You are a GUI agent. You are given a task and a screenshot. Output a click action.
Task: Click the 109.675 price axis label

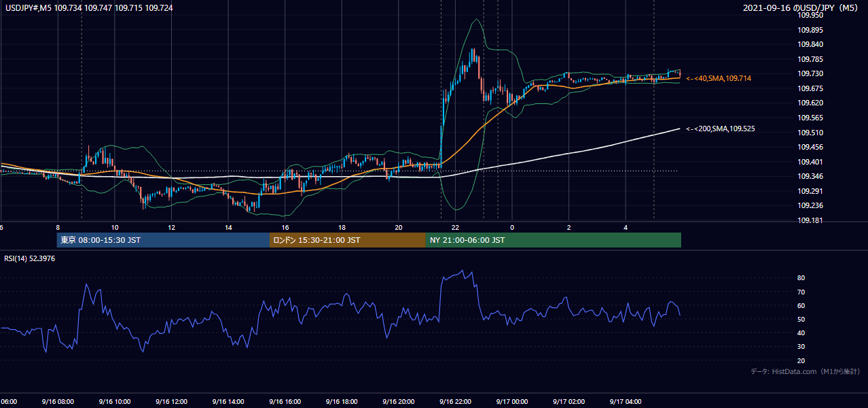[x=810, y=88]
